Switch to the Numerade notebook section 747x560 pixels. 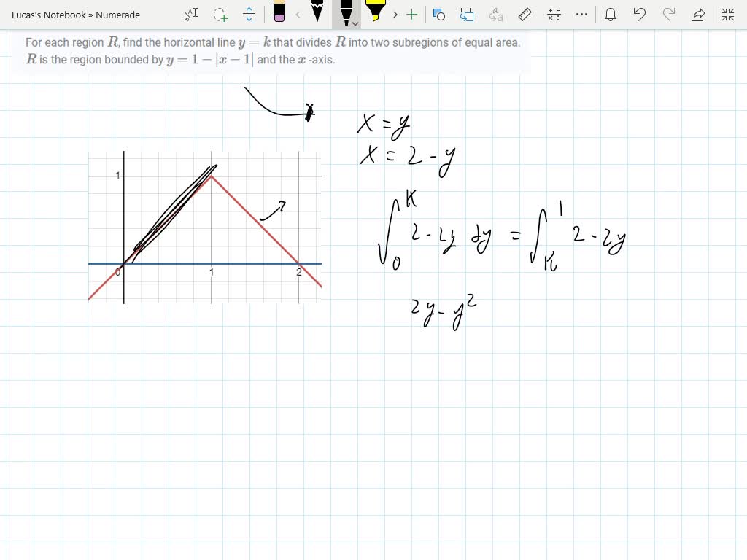point(119,15)
